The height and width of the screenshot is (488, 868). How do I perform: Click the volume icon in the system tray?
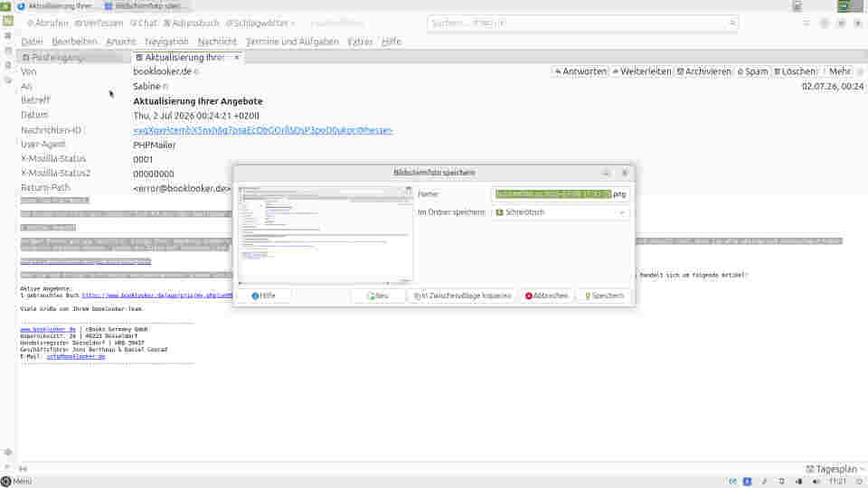click(816, 482)
